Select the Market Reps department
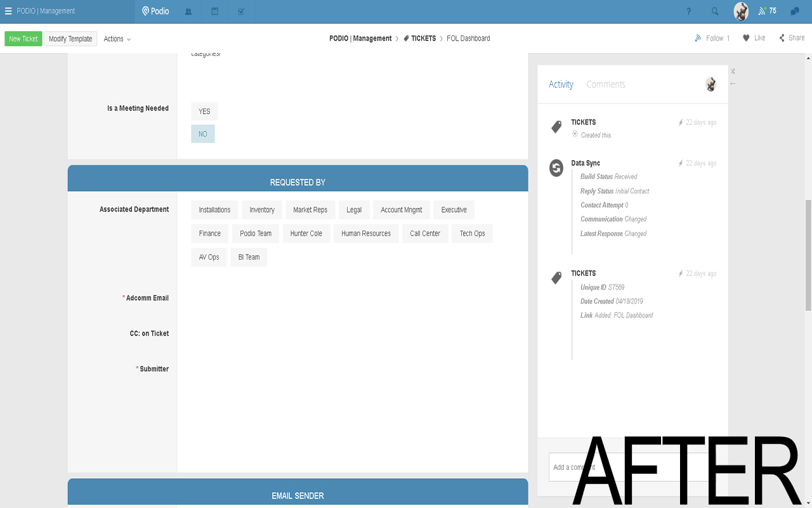 (310, 210)
